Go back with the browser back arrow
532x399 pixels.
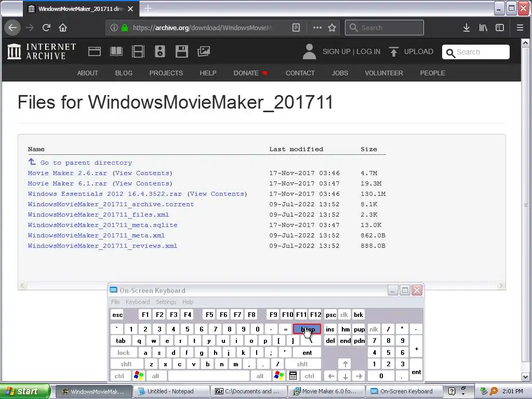(x=12, y=28)
